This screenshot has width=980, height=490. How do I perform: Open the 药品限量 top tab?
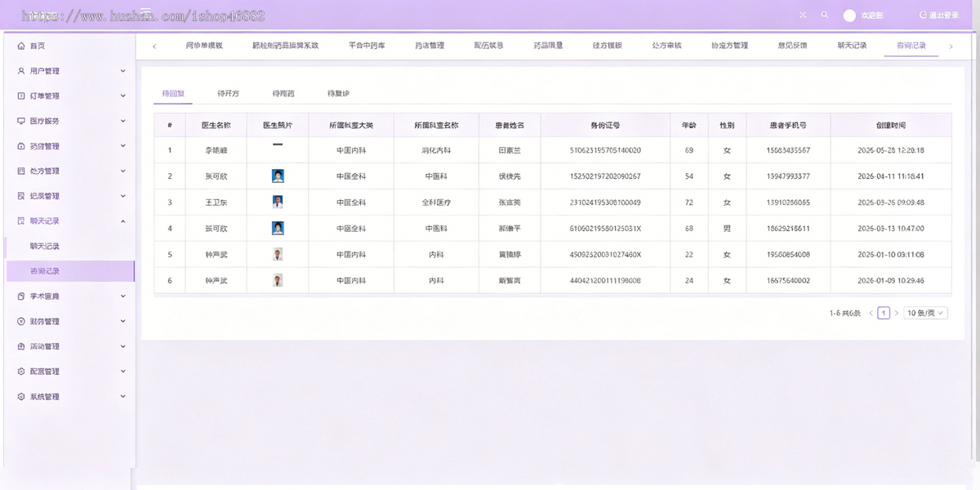548,46
